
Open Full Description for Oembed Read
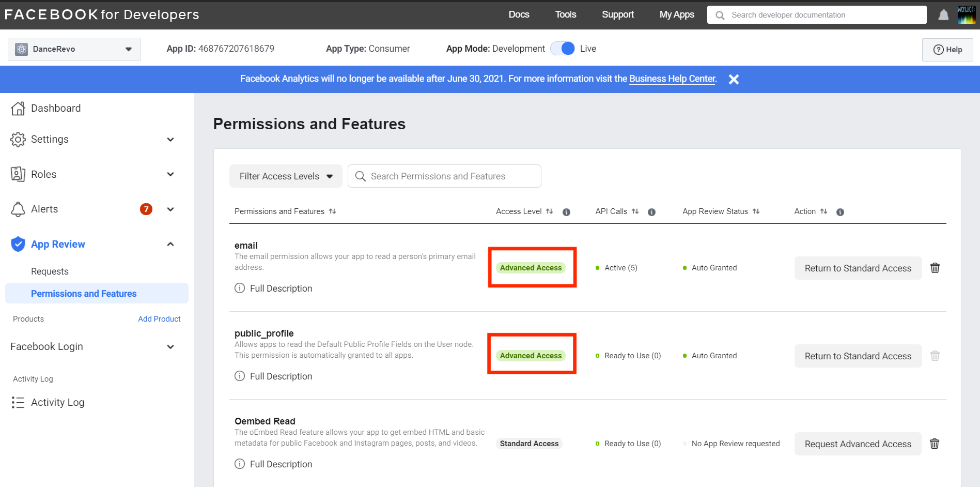point(281,464)
